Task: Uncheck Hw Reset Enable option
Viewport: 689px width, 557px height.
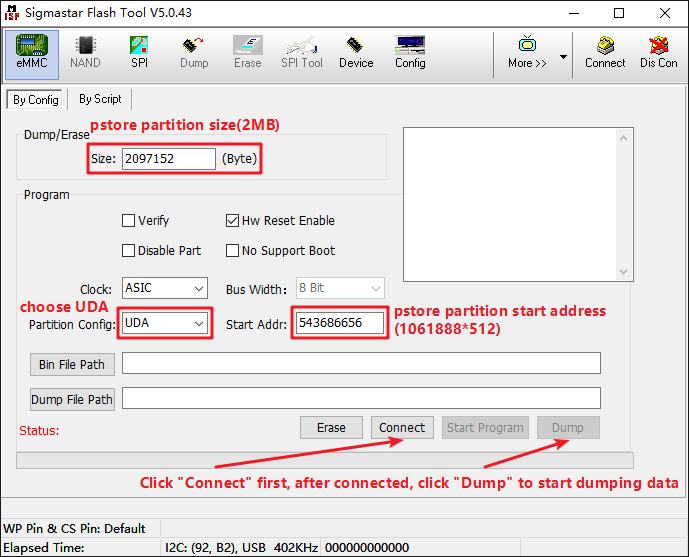Action: point(233,221)
